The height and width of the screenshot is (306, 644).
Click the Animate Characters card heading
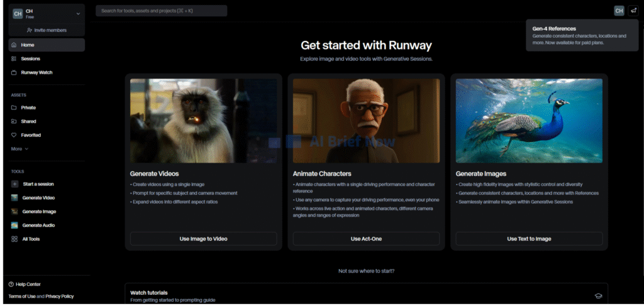point(322,173)
